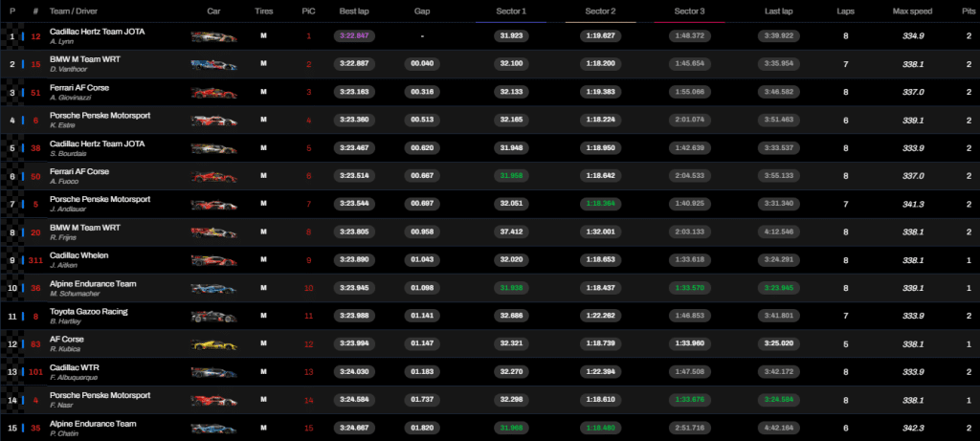Click the green last lap 3:23.945
The image size is (980, 441).
pyautogui.click(x=779, y=288)
